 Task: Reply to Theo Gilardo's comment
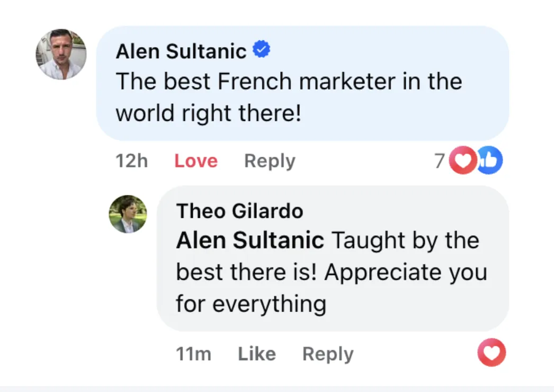(x=328, y=354)
